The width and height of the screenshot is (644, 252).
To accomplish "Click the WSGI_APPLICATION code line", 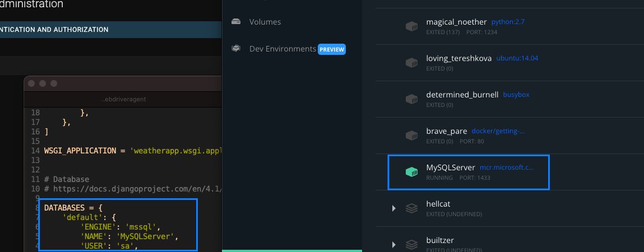I will [x=133, y=151].
